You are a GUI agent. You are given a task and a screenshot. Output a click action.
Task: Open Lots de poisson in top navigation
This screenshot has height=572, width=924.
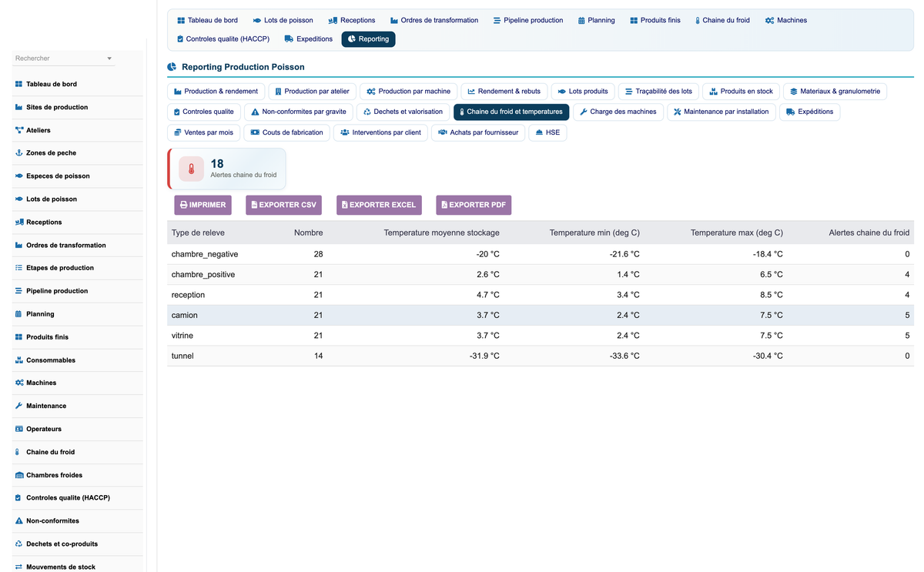coord(283,20)
